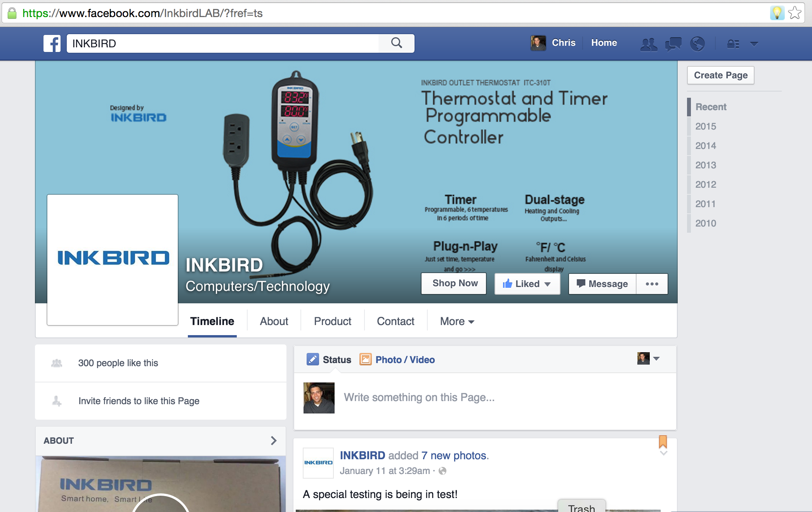Click the green padlock security icon
This screenshot has height=512, width=812.
point(12,13)
